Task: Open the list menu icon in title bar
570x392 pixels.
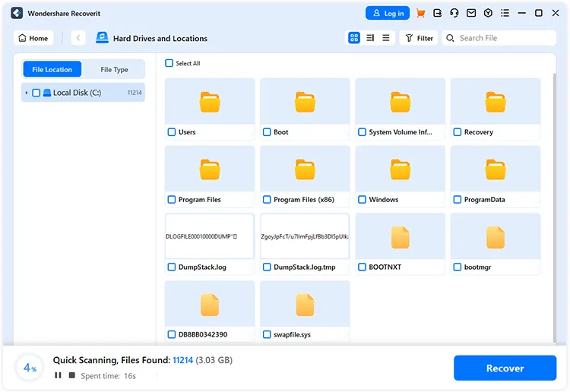Action: [x=505, y=13]
